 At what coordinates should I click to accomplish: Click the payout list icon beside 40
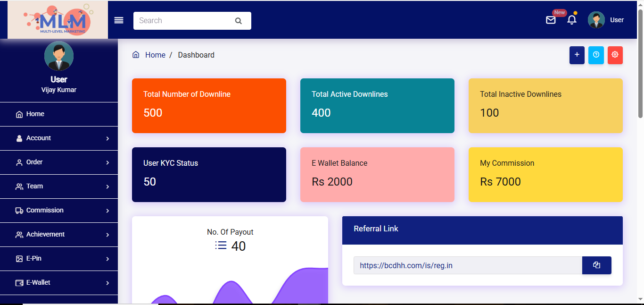(221, 246)
